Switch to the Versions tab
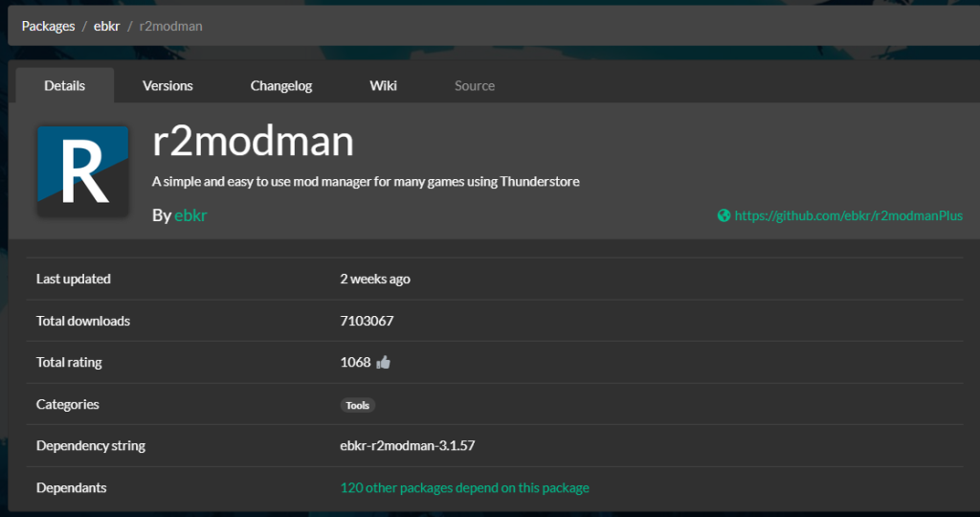 (x=167, y=85)
